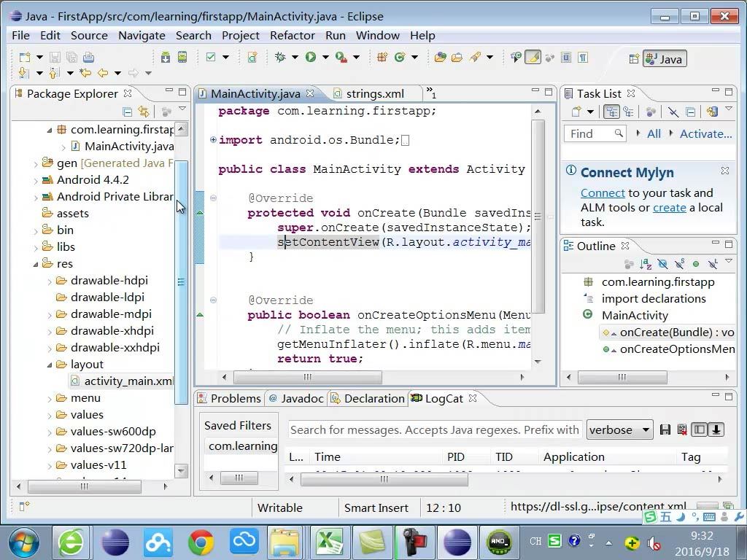Expand the values folder node
Image resolution: width=747 pixels, height=560 pixels.
click(50, 415)
